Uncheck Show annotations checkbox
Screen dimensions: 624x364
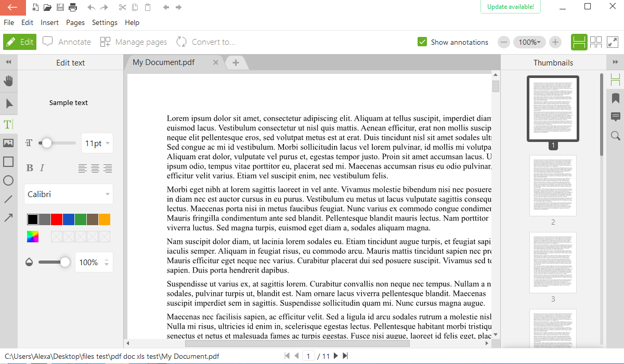coord(422,42)
